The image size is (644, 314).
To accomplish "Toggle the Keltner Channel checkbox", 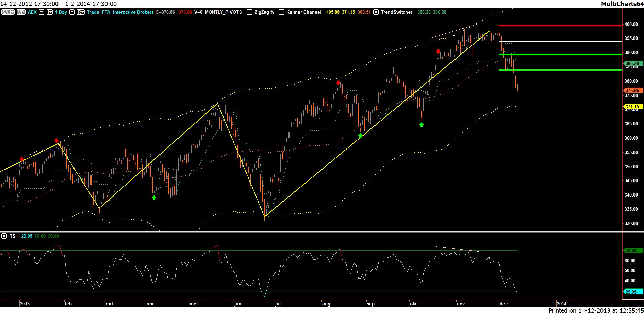I will pyautogui.click(x=281, y=12).
